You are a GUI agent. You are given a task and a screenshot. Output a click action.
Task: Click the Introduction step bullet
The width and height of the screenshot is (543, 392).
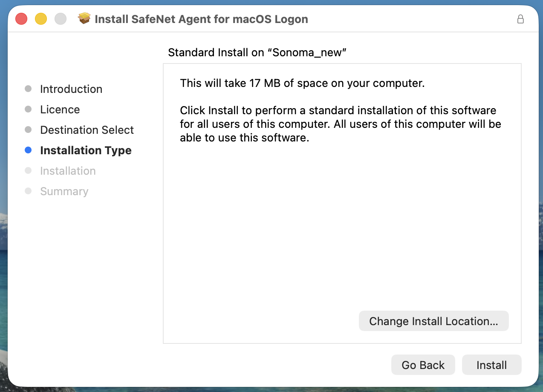click(x=28, y=89)
